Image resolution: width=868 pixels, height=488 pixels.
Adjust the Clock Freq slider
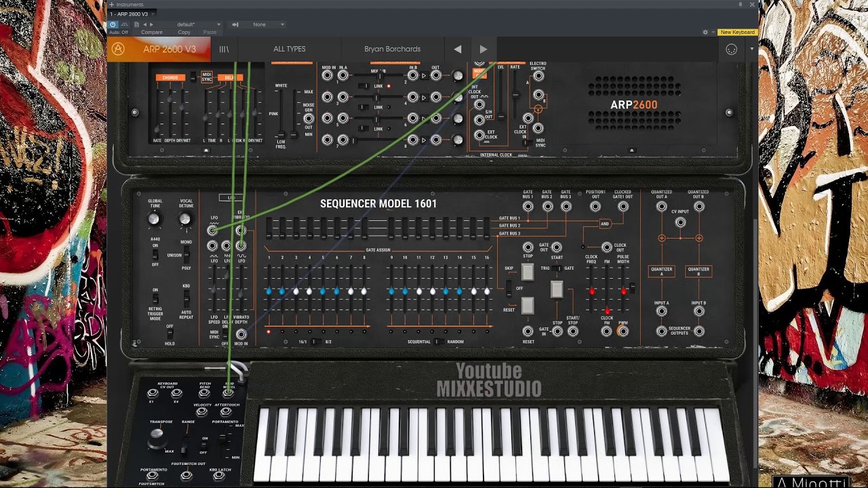pos(591,291)
